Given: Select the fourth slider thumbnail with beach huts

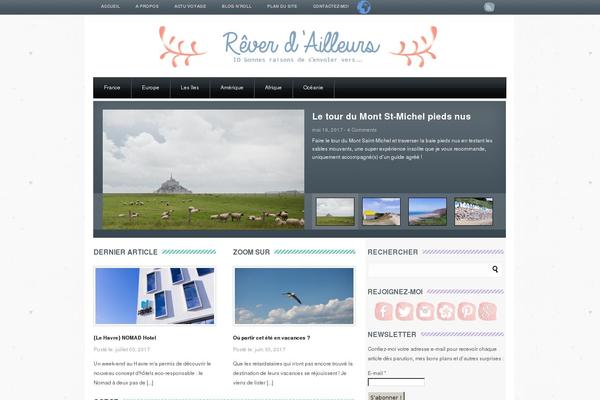Looking at the screenshot, I should [x=473, y=211].
